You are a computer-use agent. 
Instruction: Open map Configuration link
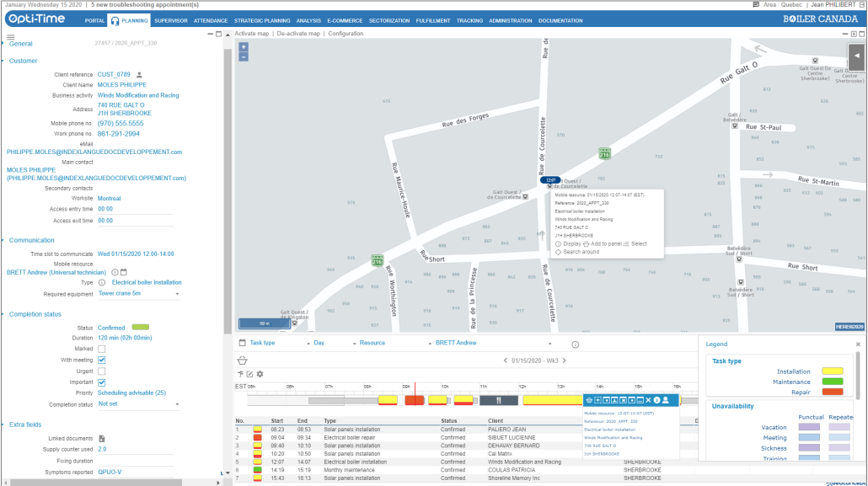click(346, 34)
